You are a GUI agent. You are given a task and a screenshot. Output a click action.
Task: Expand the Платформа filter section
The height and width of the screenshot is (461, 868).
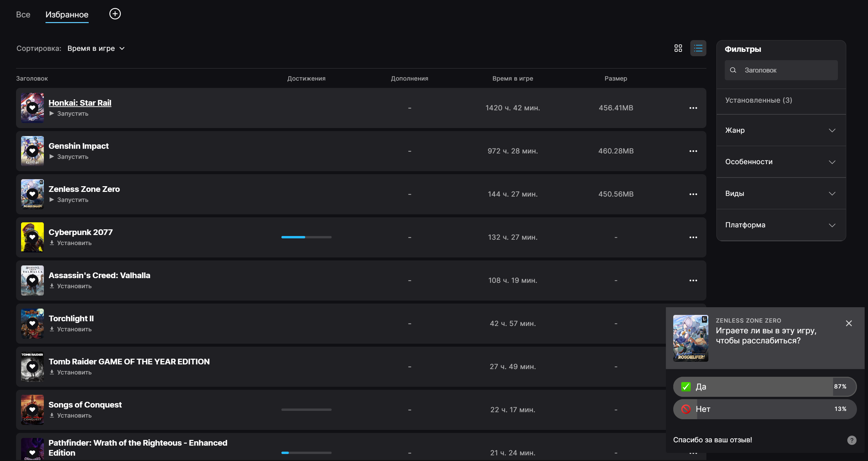tap(781, 225)
